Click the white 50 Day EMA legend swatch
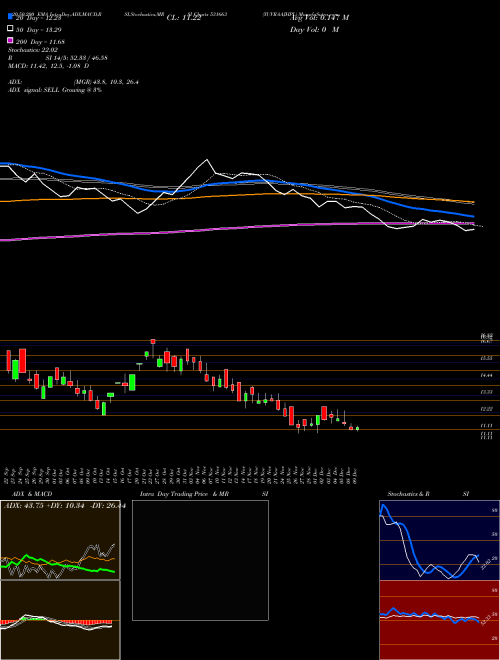500x660 pixels. [10, 29]
